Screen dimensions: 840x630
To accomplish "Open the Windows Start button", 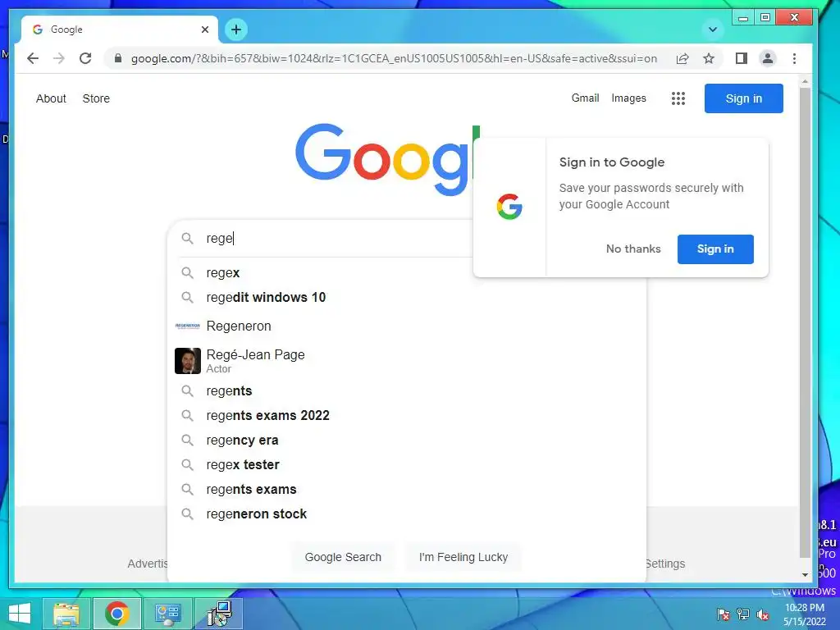I will [x=20, y=614].
